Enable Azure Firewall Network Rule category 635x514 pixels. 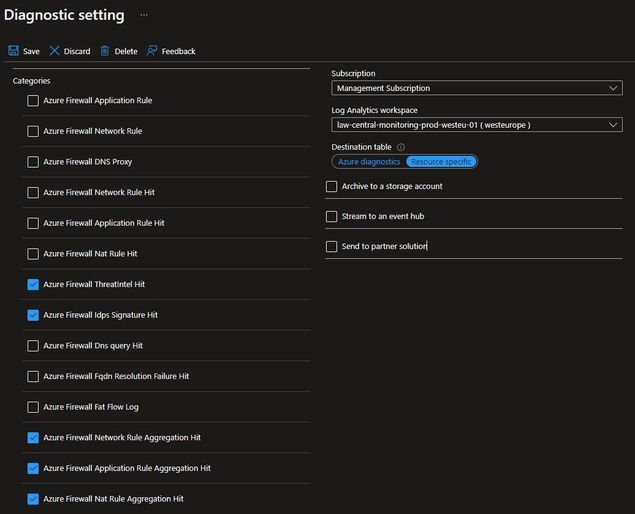[33, 131]
